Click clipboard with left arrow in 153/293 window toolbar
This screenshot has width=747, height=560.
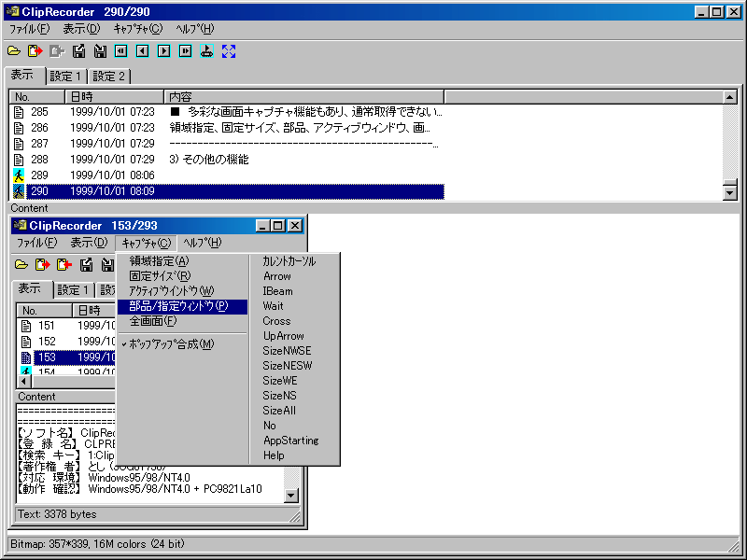(x=64, y=265)
